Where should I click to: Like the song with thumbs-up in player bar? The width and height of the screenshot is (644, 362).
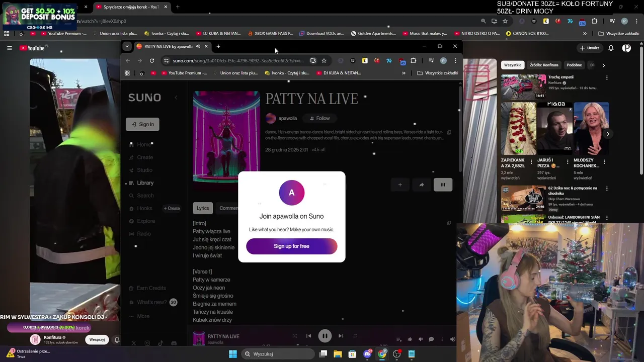410,339
